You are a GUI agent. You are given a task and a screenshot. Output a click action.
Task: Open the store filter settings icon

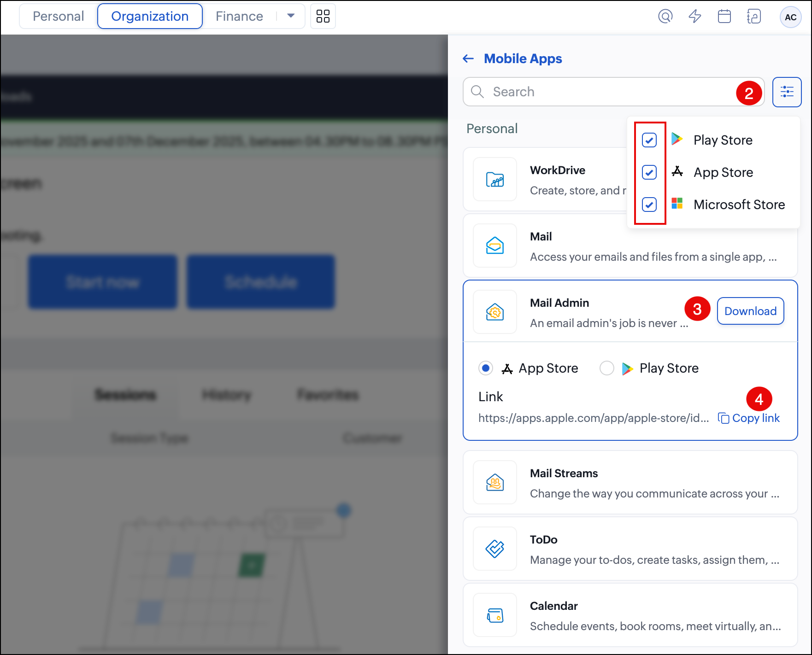[787, 92]
